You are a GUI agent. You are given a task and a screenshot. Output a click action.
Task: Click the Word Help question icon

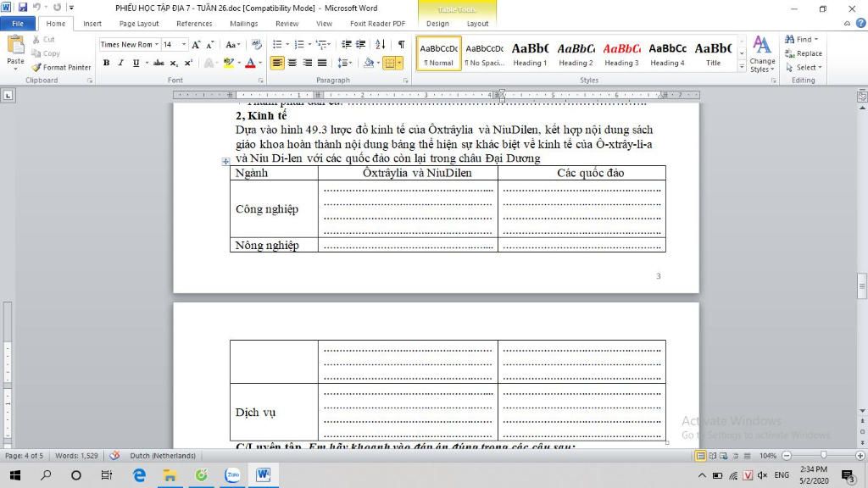[x=861, y=23]
